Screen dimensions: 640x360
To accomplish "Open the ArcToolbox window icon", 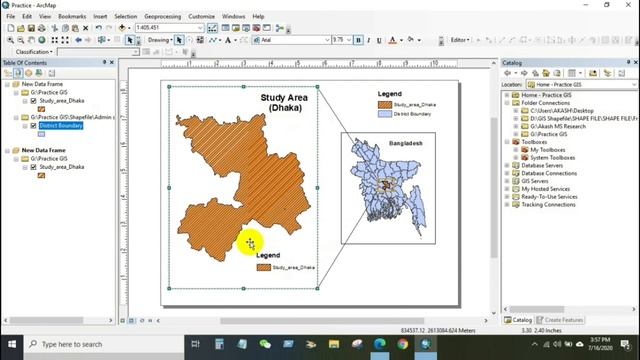I will pos(256,28).
